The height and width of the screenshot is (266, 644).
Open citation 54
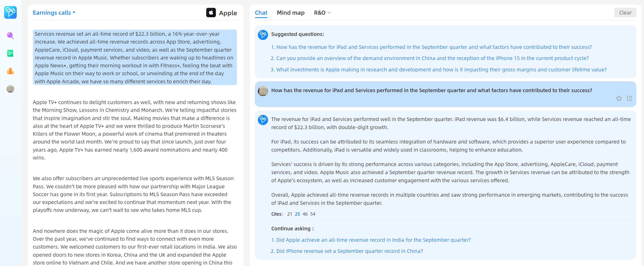coord(313,214)
